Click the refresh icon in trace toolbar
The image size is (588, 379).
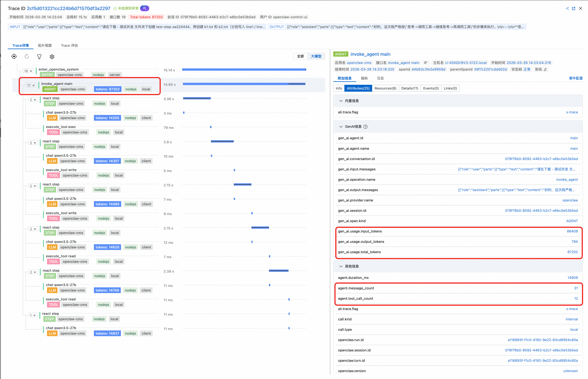point(27,56)
